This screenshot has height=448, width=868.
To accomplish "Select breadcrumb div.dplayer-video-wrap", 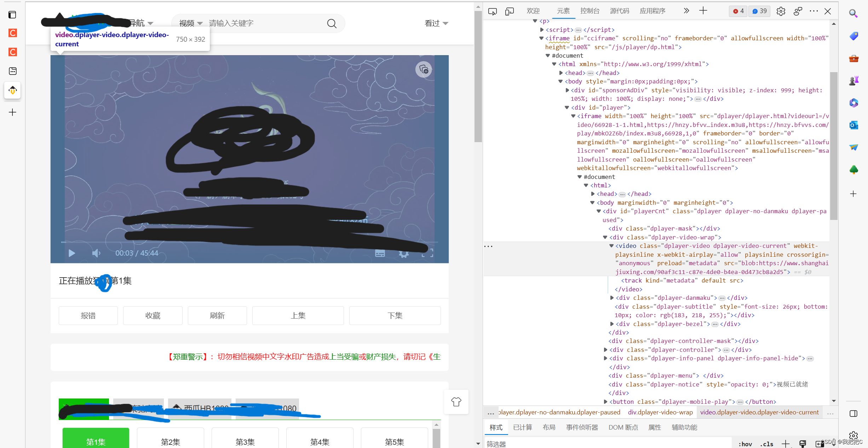I will (x=660, y=412).
